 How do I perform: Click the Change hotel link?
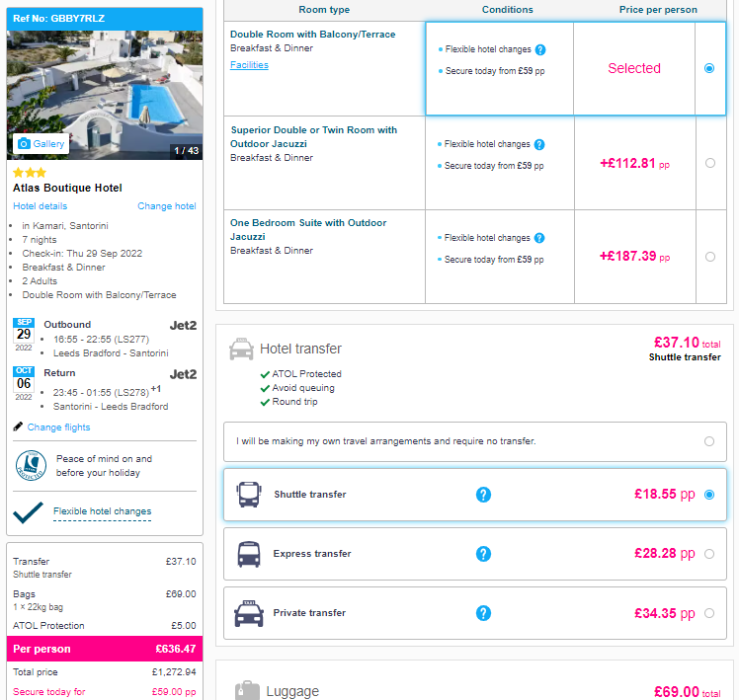166,206
